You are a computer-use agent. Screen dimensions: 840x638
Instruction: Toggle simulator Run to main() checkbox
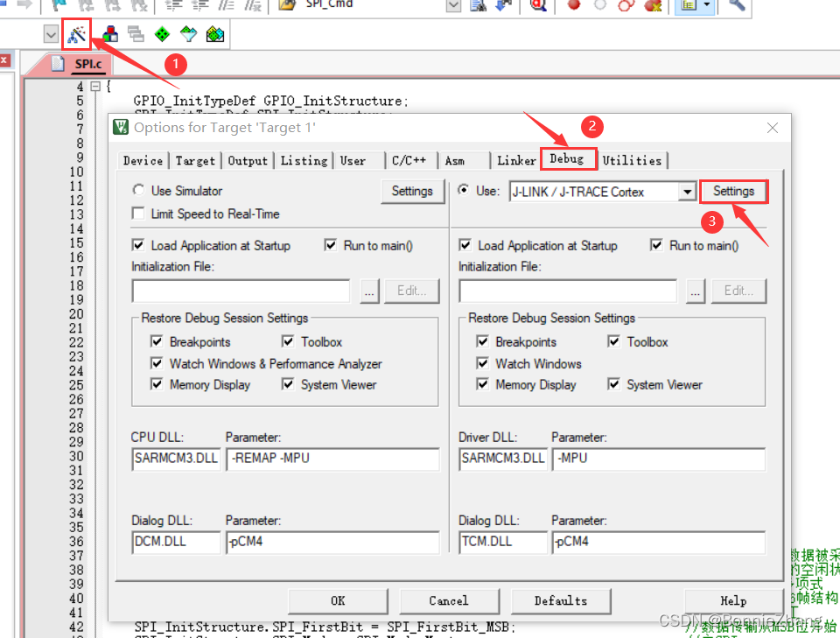331,245
